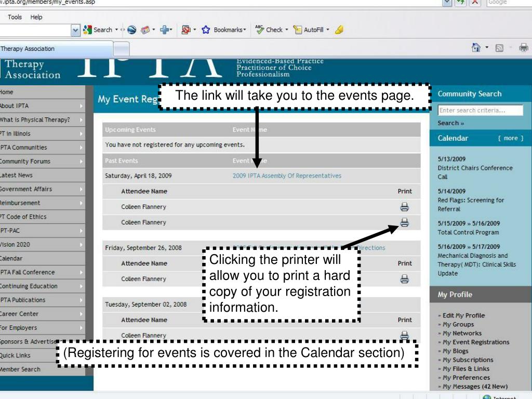Open My Blogs link
532x399 pixels.
pos(455,351)
